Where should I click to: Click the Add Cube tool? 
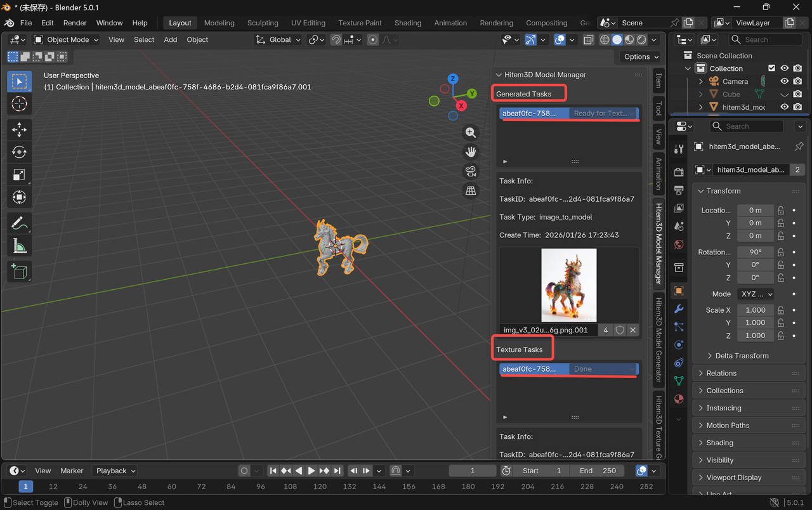[x=19, y=271]
